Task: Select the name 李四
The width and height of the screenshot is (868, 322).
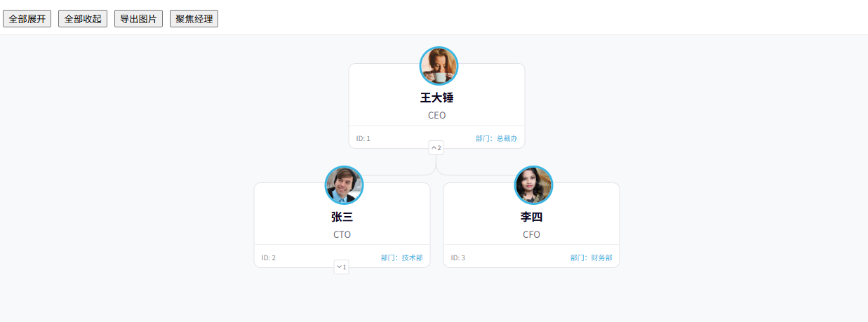Action: [531, 217]
